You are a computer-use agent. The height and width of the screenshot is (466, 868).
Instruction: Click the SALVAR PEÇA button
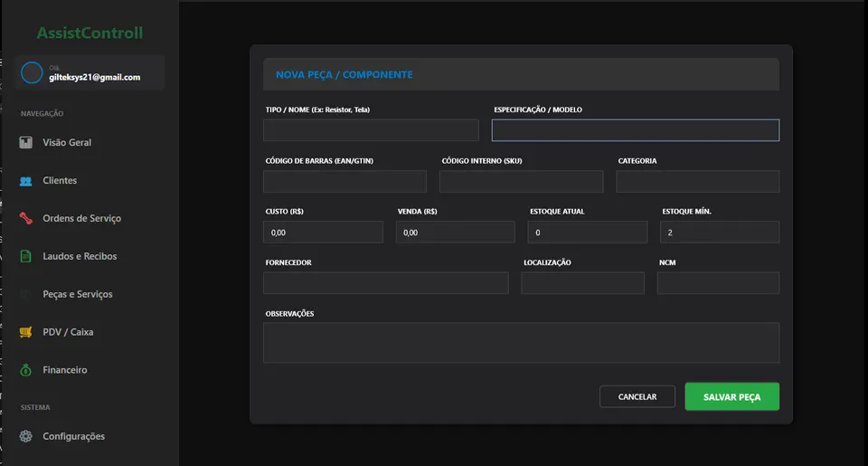click(731, 396)
